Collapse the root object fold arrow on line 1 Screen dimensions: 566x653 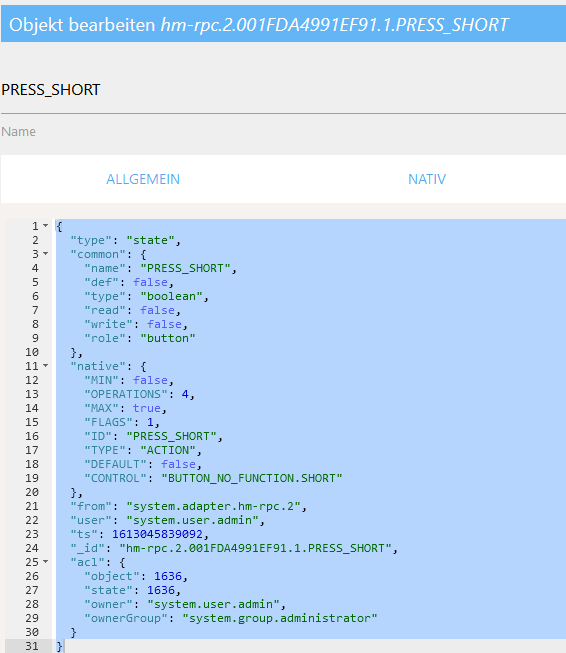[46, 226]
